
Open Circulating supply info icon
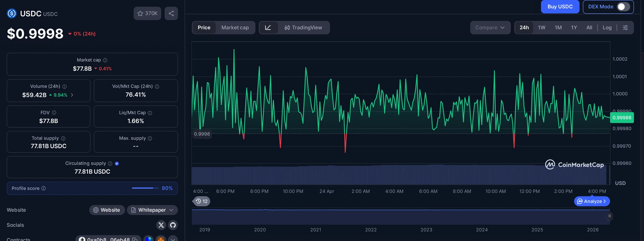(110, 164)
